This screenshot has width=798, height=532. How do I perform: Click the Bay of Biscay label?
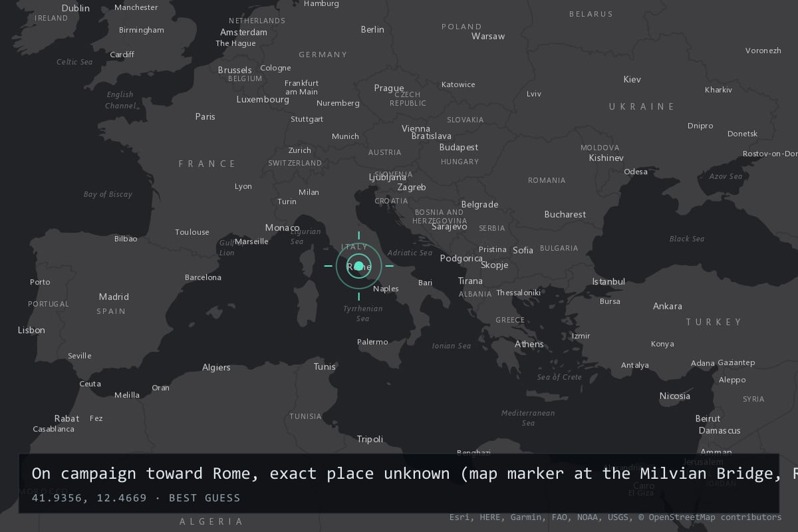[x=108, y=194]
